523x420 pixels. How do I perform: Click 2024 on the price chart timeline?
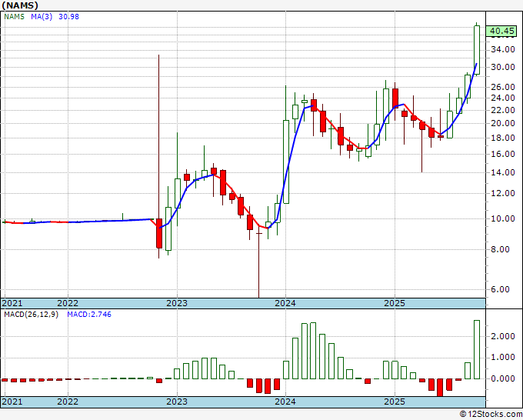coord(285,303)
